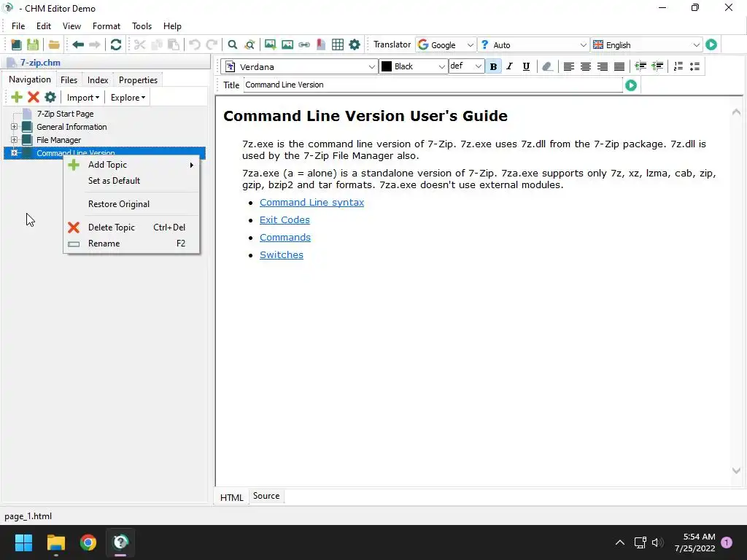The image size is (747, 560).
Task: Click the Bookmark icon in toolbar
Action: 321,44
